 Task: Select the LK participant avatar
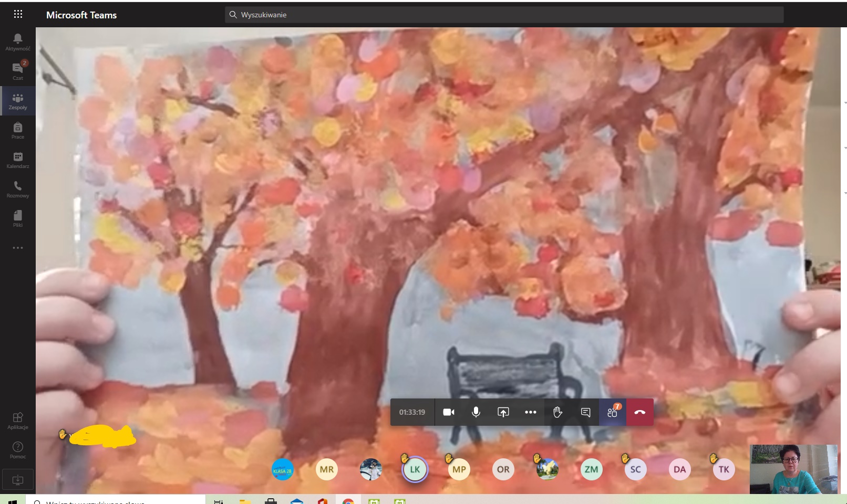(x=415, y=469)
